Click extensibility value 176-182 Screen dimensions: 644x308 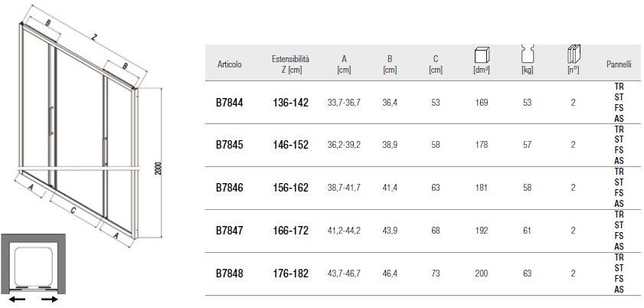point(290,273)
